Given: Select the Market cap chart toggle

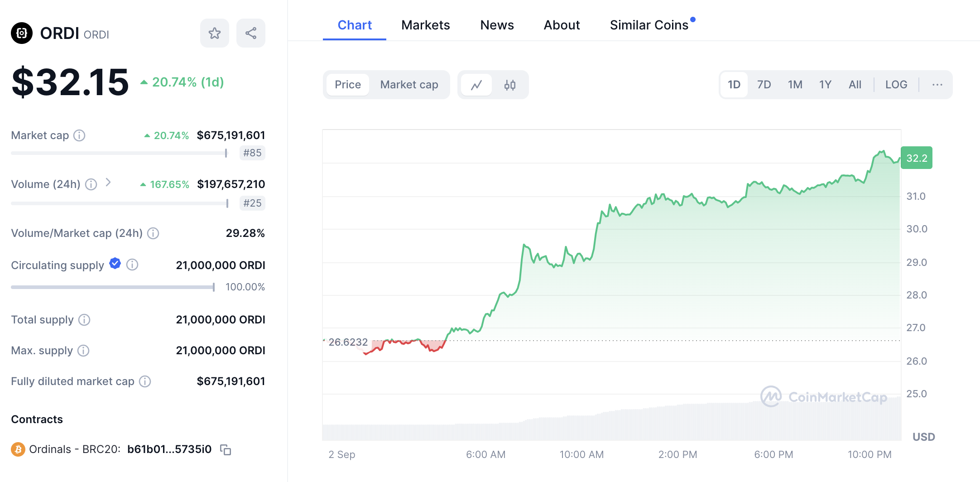Looking at the screenshot, I should point(409,85).
